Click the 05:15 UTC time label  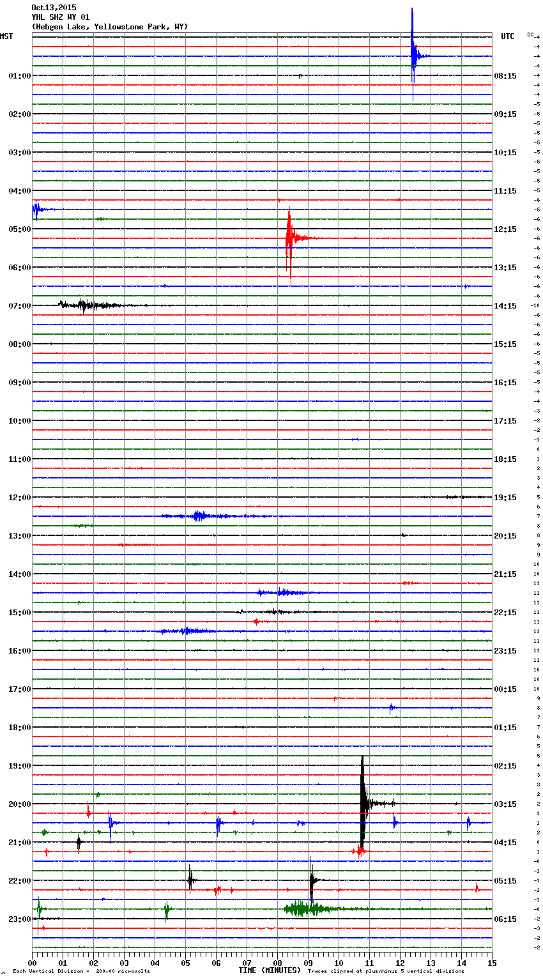pyautogui.click(x=505, y=881)
